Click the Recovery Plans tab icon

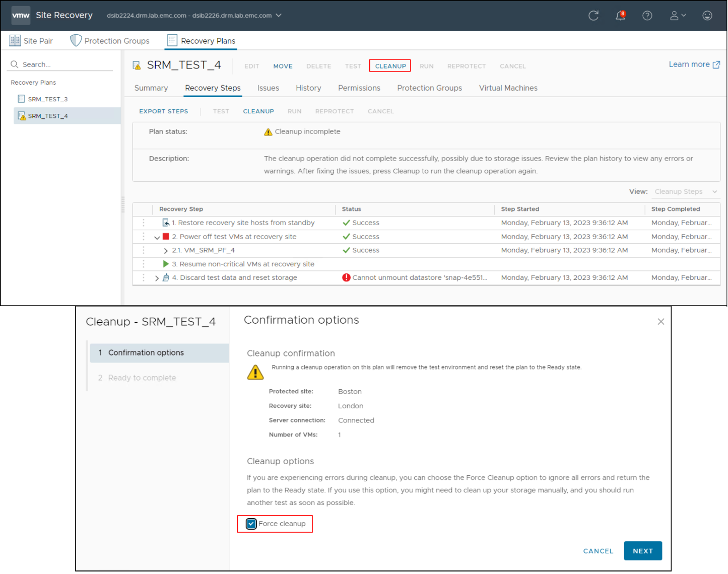click(x=172, y=40)
